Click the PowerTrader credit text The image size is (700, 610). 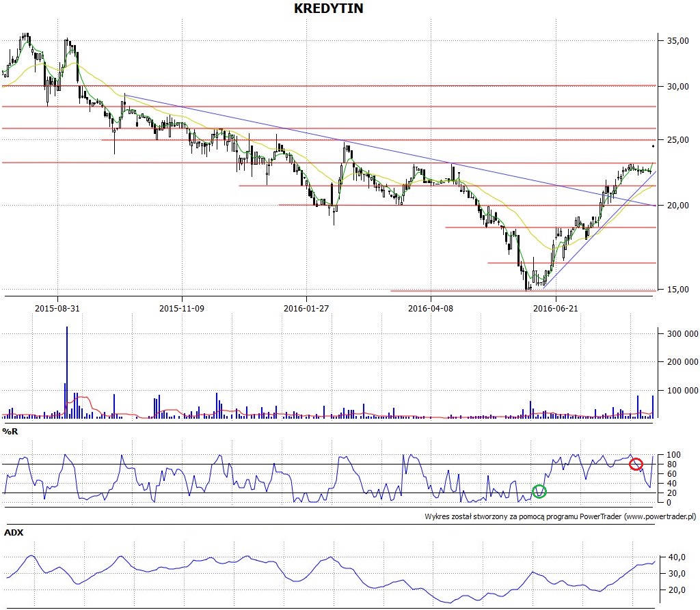pyautogui.click(x=560, y=516)
